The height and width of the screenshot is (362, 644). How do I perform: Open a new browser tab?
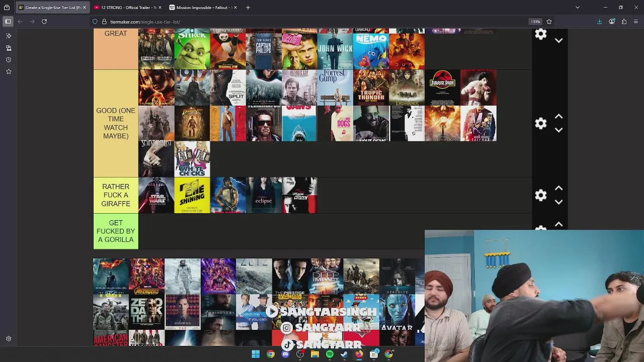tap(248, 8)
